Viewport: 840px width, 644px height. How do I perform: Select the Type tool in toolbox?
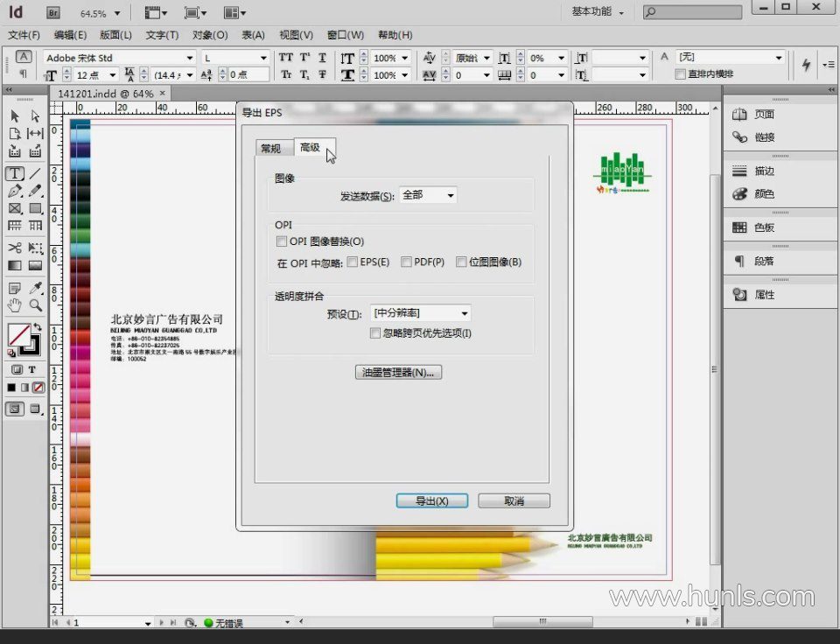15,173
